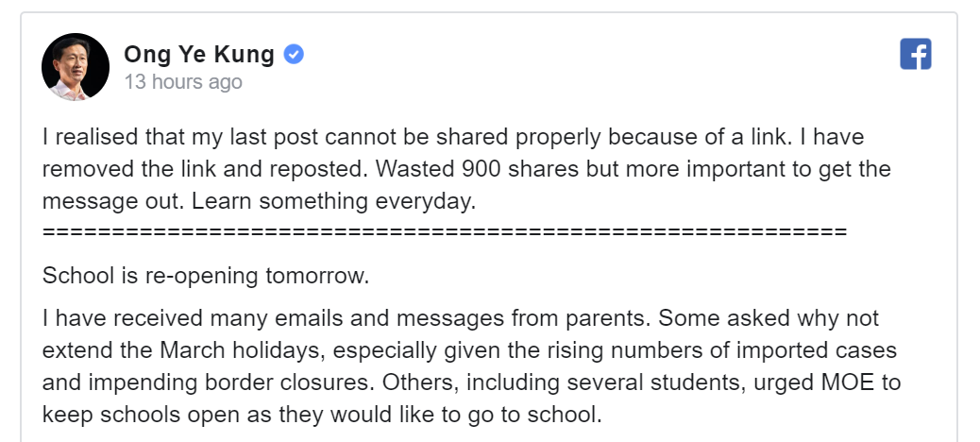Click the blue verified badge icon
The width and height of the screenshot is (980, 442).
(295, 54)
